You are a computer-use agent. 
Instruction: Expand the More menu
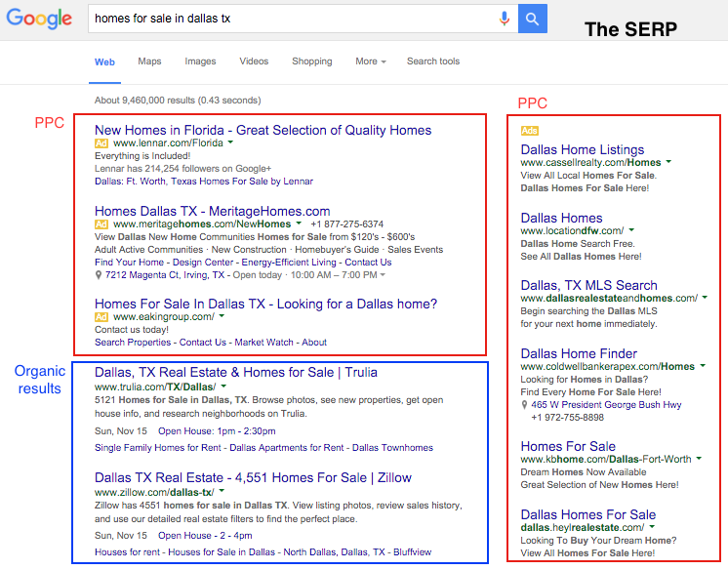(371, 61)
